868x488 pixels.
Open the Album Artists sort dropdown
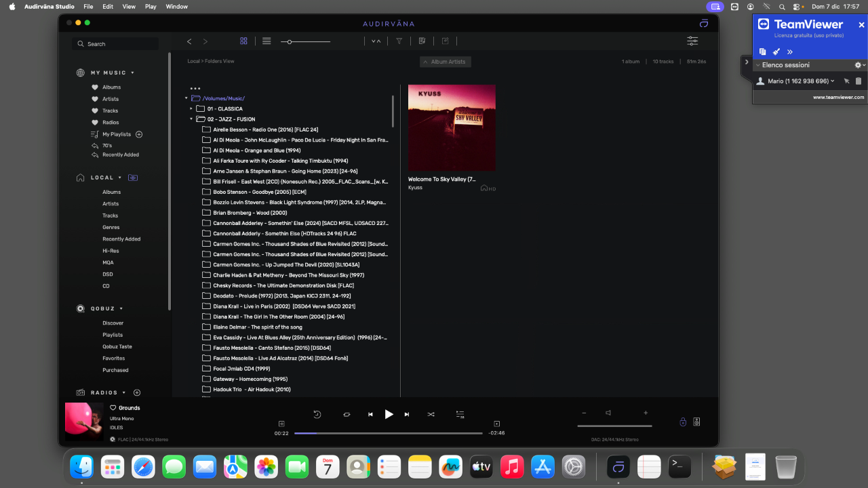[x=445, y=62]
